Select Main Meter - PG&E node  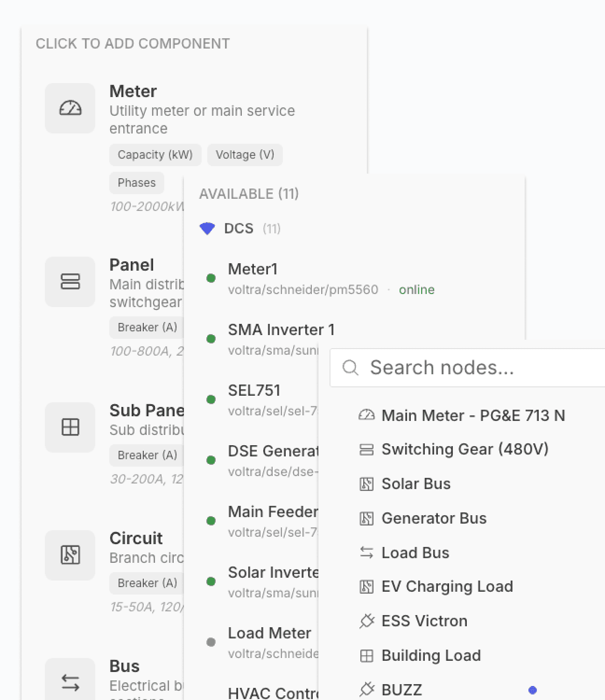pyautogui.click(x=473, y=415)
